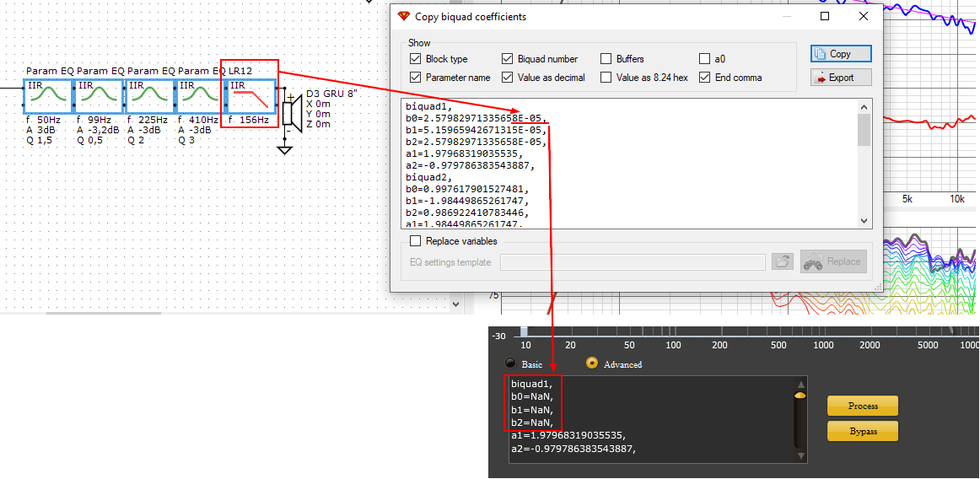980x479 pixels.
Task: Select the Param EQ block at 99Hz
Action: pyautogui.click(x=100, y=95)
